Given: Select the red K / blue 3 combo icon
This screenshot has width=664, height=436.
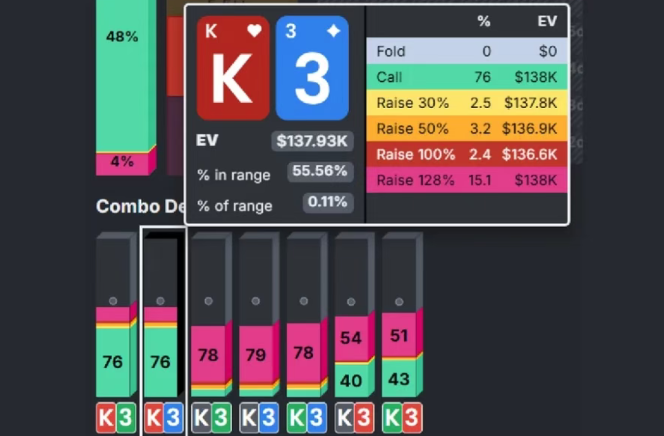Looking at the screenshot, I should tap(161, 417).
